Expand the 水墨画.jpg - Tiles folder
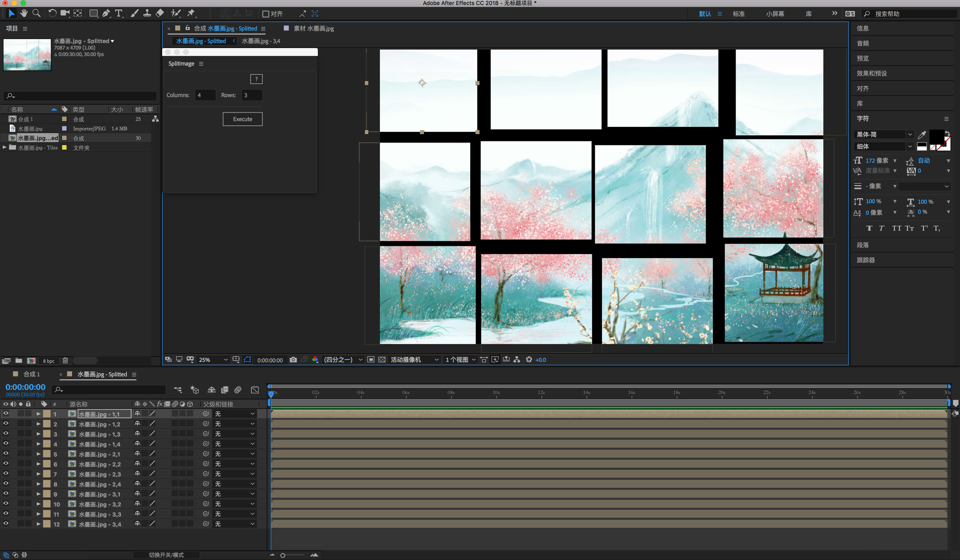The width and height of the screenshot is (960, 560). (x=5, y=147)
